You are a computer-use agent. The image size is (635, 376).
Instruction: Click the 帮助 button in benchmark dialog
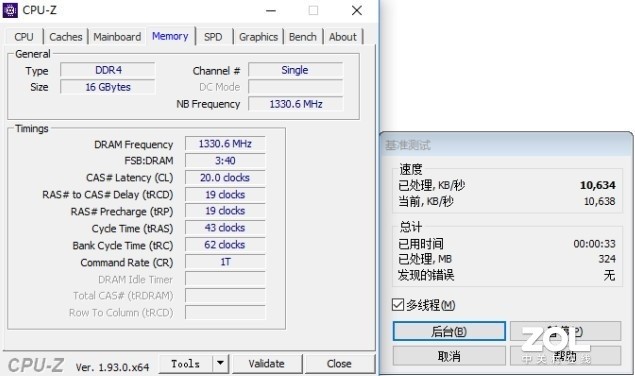point(565,357)
